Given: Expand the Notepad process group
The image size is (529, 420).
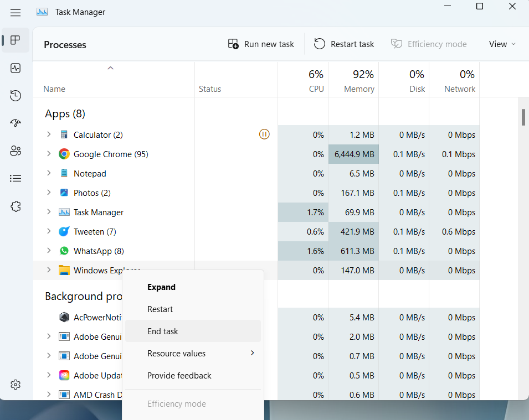Looking at the screenshot, I should [49, 173].
